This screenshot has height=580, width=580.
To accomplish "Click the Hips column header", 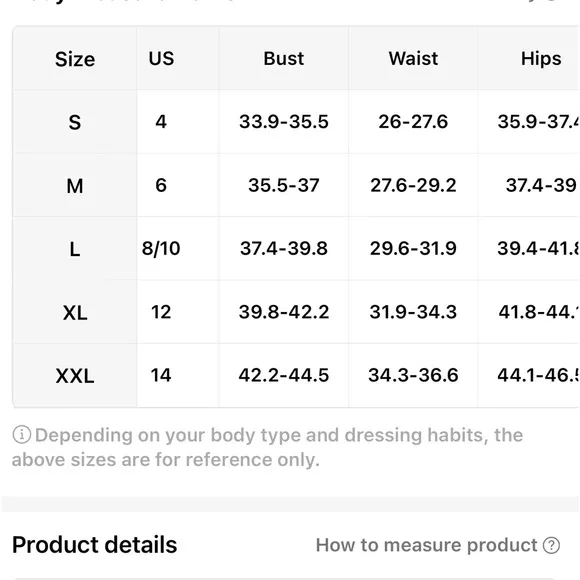I will [x=541, y=59].
